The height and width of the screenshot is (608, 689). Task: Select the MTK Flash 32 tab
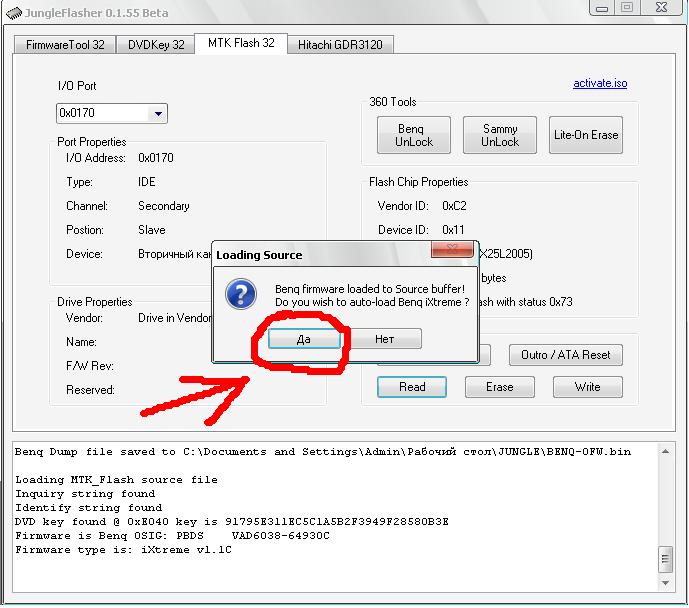coord(241,43)
